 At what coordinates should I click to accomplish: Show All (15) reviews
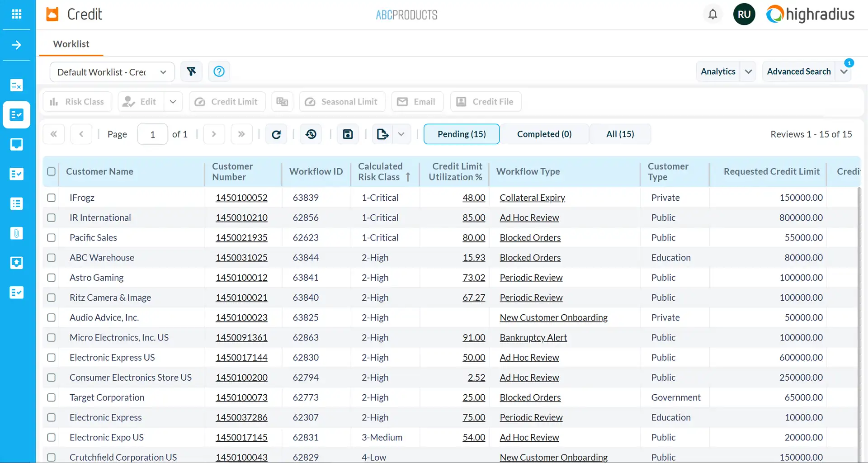(620, 134)
